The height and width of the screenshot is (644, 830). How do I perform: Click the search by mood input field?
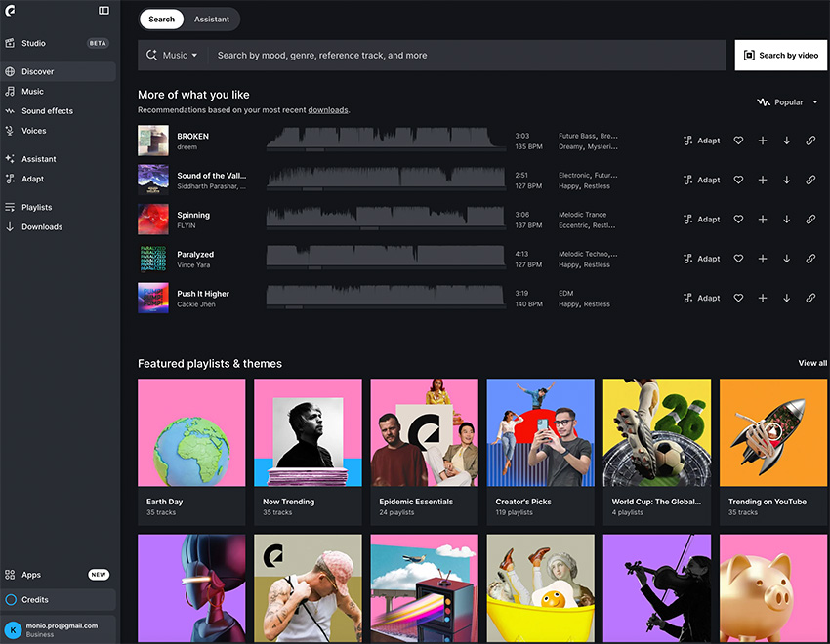click(469, 55)
